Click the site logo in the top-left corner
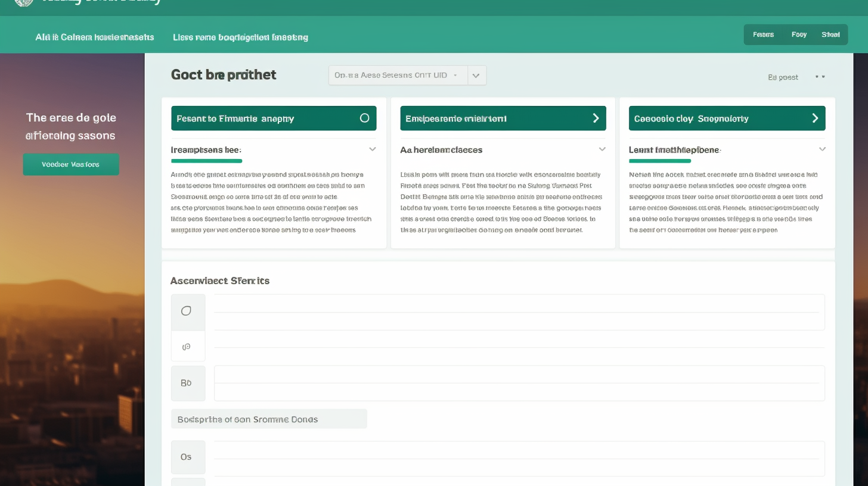This screenshot has width=868, height=486. (x=24, y=3)
